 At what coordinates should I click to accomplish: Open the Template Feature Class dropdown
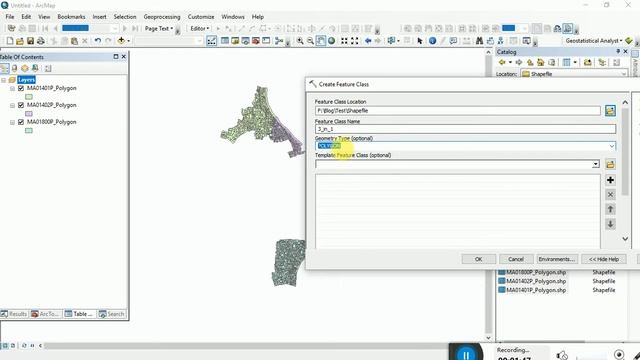click(596, 164)
